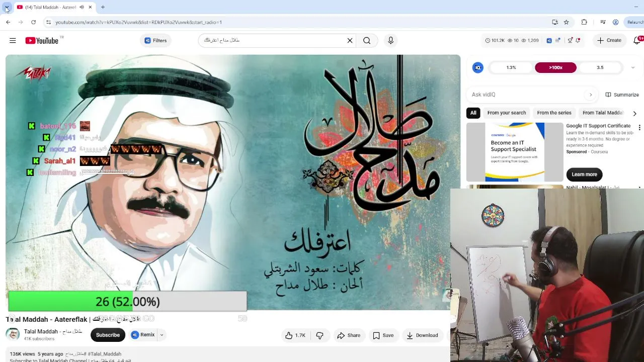Screen dimensions: 644x362
Task: Dislike the video with thumbs down
Action: 319,335
